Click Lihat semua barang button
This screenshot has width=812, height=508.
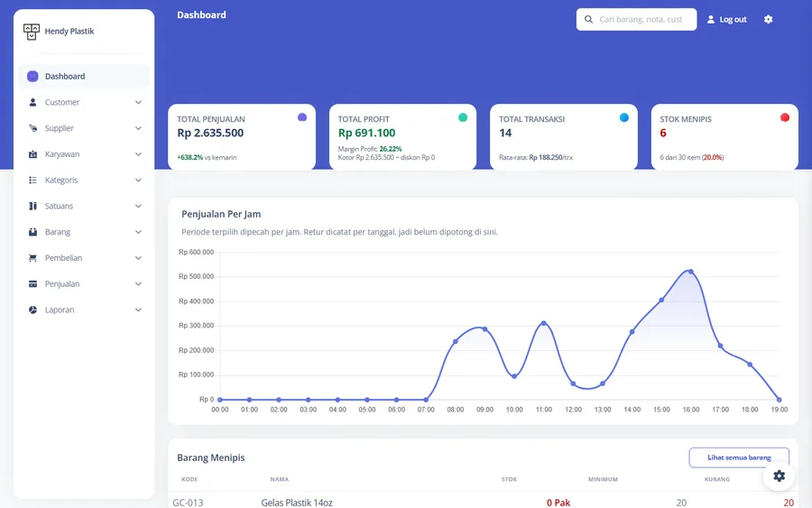point(739,457)
